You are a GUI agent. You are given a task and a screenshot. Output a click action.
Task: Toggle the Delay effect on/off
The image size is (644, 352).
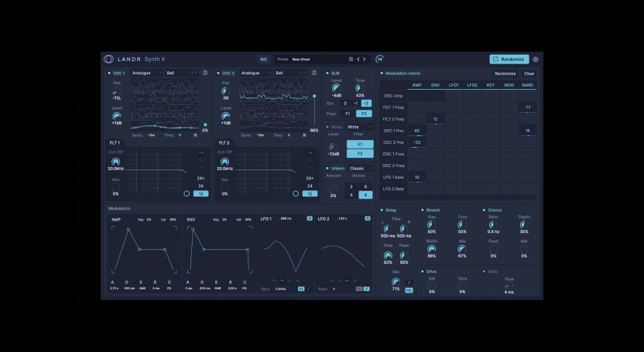click(382, 210)
